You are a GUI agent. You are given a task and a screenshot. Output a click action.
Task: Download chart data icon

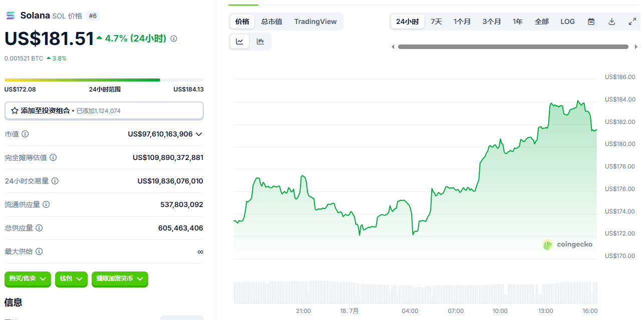pyautogui.click(x=611, y=21)
